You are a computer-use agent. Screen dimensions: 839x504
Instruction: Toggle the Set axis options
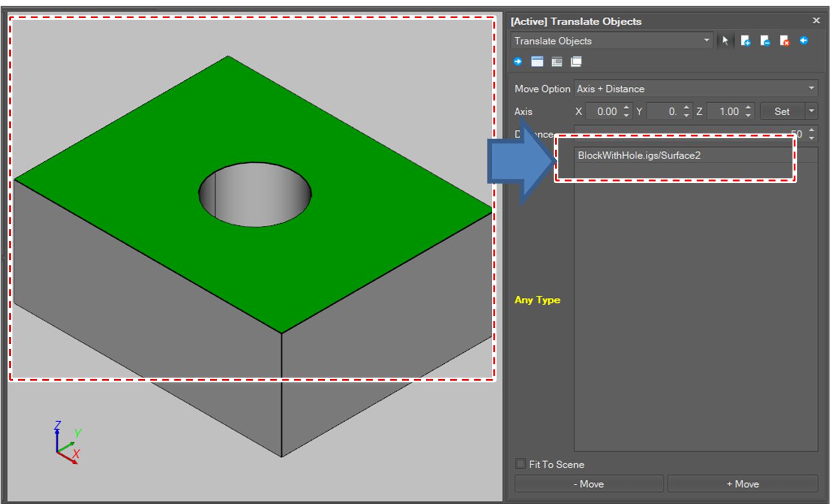pyautogui.click(x=782, y=111)
